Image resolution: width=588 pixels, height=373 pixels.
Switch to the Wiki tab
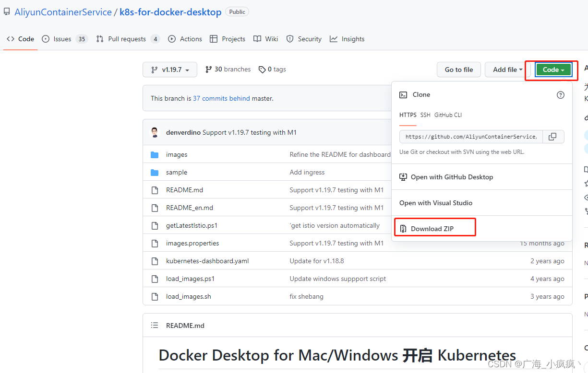pyautogui.click(x=271, y=39)
